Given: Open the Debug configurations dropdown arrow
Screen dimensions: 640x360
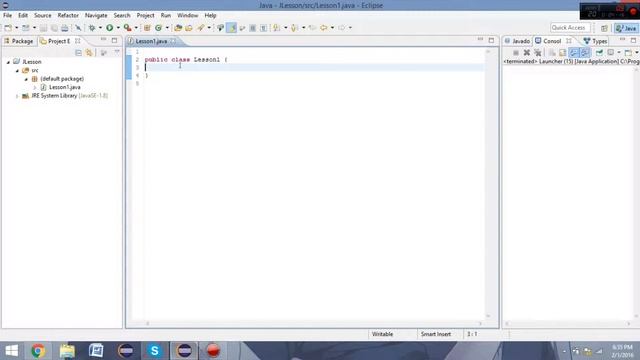Looking at the screenshot, I should (x=100, y=28).
